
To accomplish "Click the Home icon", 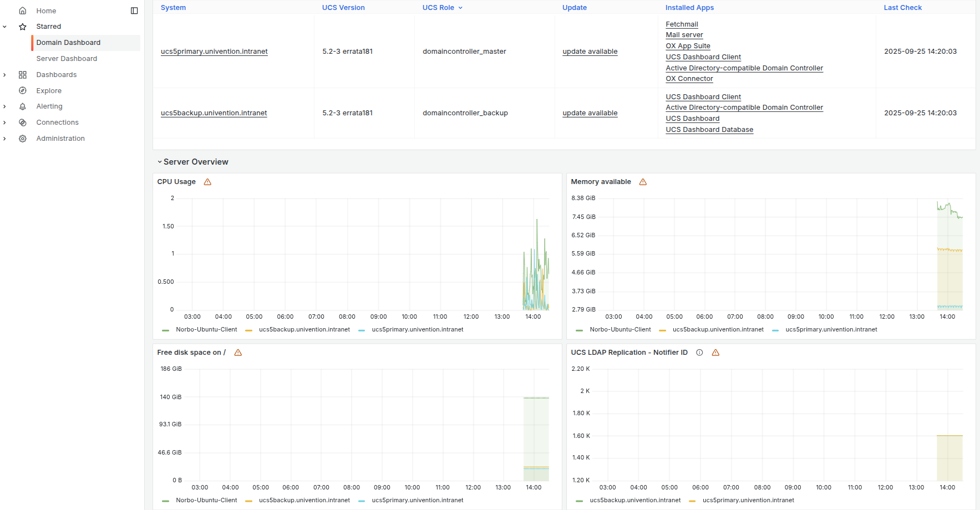I will (x=22, y=10).
